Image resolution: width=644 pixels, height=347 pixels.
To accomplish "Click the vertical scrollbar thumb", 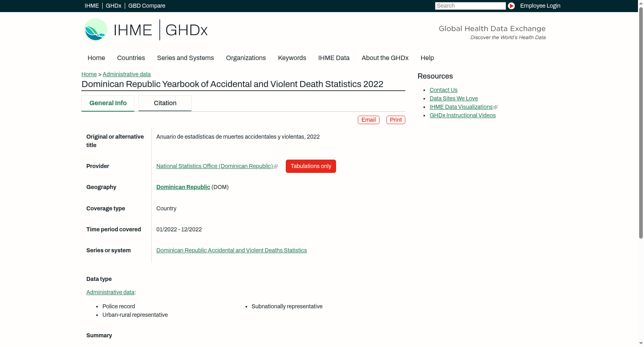I will [x=641, y=123].
